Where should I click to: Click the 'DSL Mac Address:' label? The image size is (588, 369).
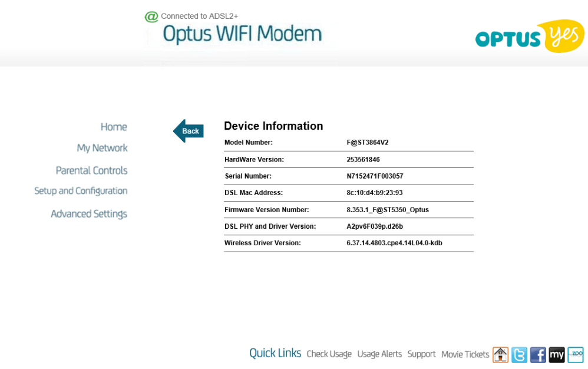tap(253, 193)
